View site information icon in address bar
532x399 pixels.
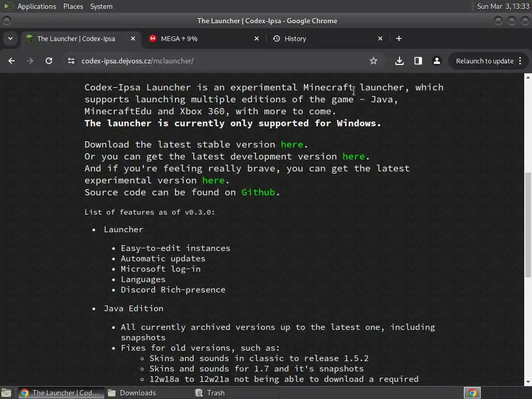(x=71, y=61)
